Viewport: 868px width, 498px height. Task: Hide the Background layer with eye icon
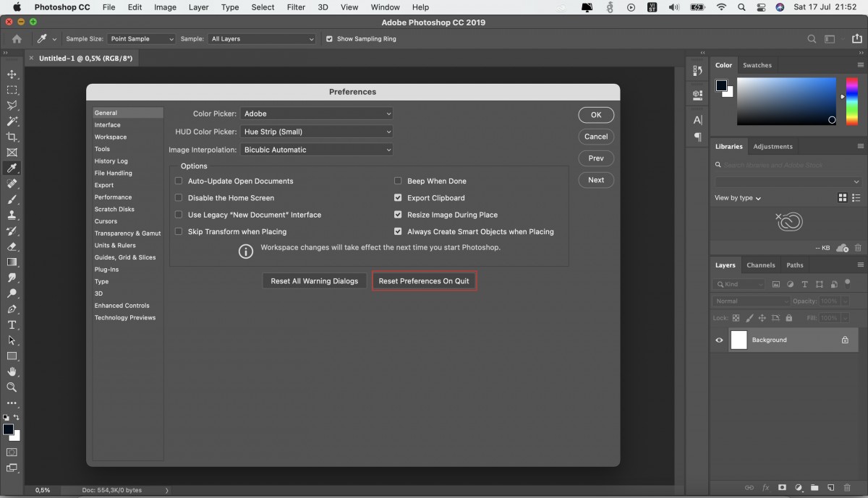(719, 340)
